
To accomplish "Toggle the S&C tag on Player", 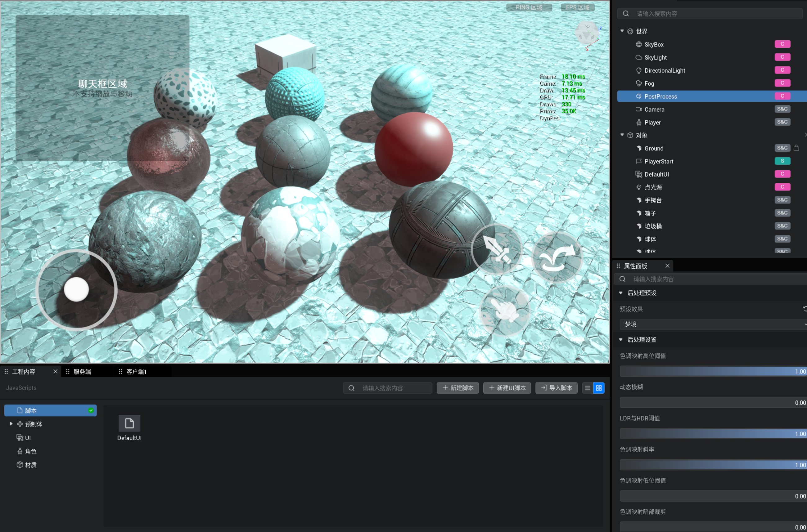I will [x=782, y=122].
